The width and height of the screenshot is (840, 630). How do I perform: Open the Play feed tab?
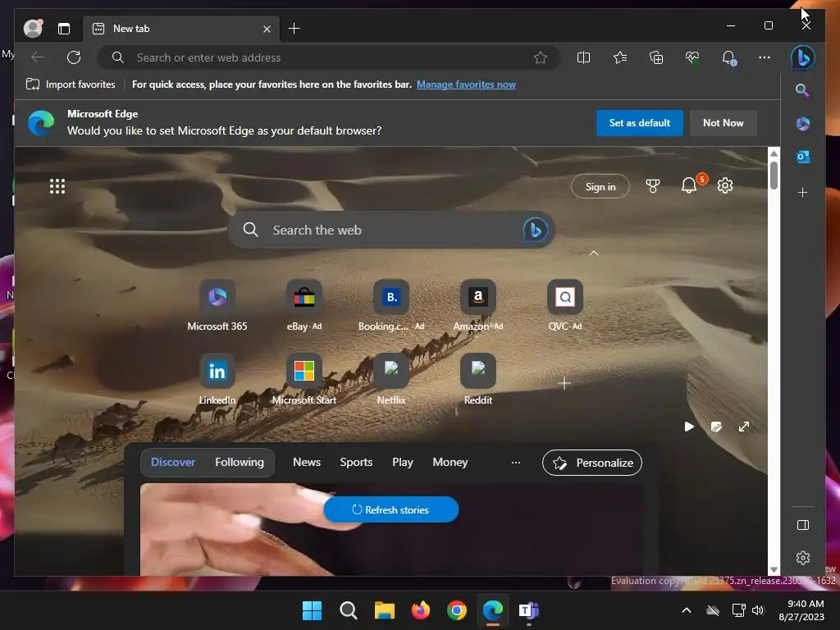tap(402, 462)
